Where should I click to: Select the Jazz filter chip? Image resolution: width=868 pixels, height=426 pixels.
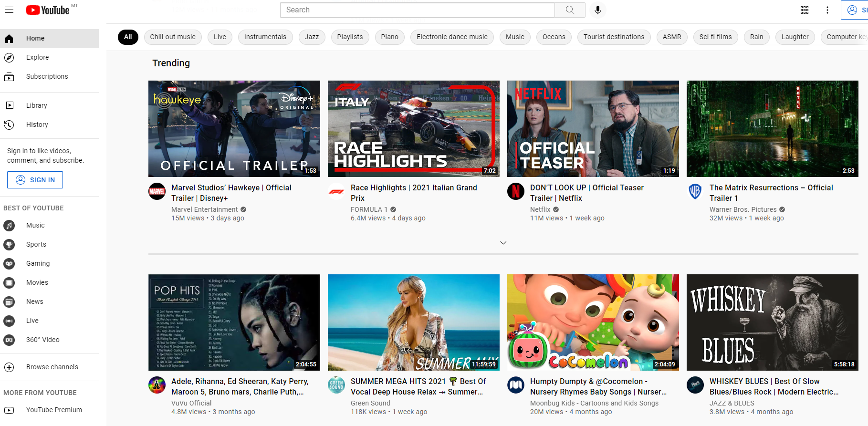[x=312, y=37]
